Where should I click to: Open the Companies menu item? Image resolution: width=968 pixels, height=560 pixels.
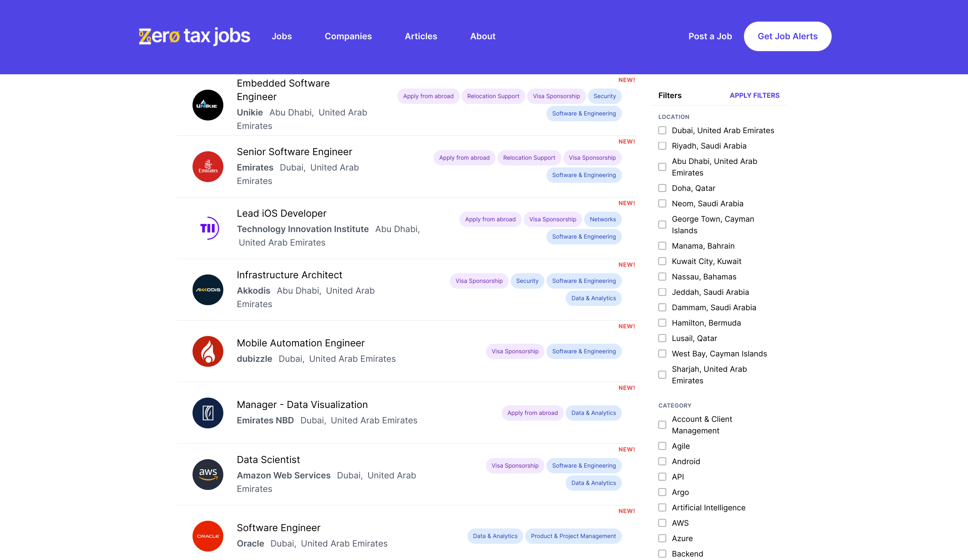tap(348, 36)
